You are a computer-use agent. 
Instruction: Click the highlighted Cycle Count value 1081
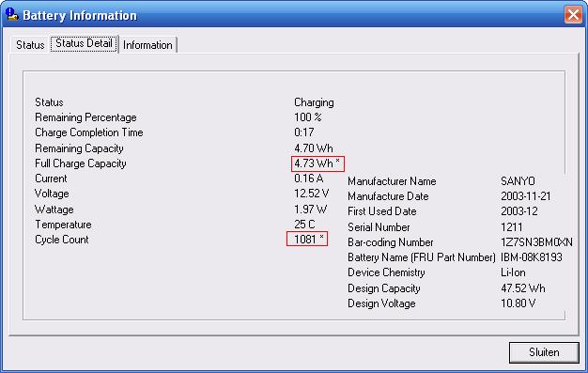pyautogui.click(x=307, y=239)
